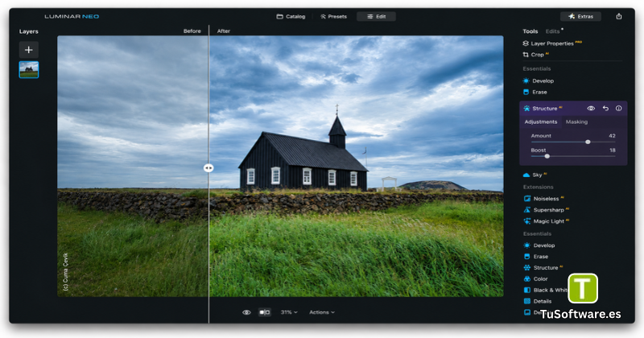The width and height of the screenshot is (644, 338).
Task: Open the lower Structure AI tool
Action: [x=543, y=267]
